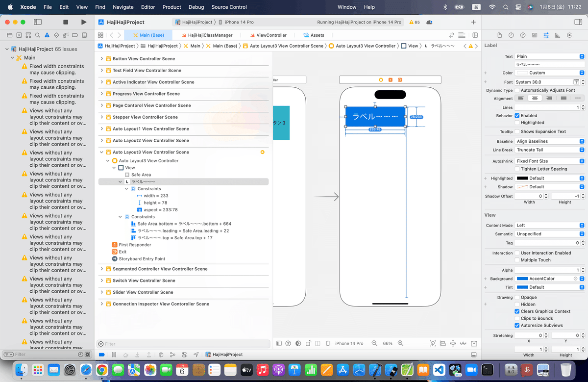Switch to the Assets tab
This screenshot has height=382, width=588.
(x=314, y=35)
